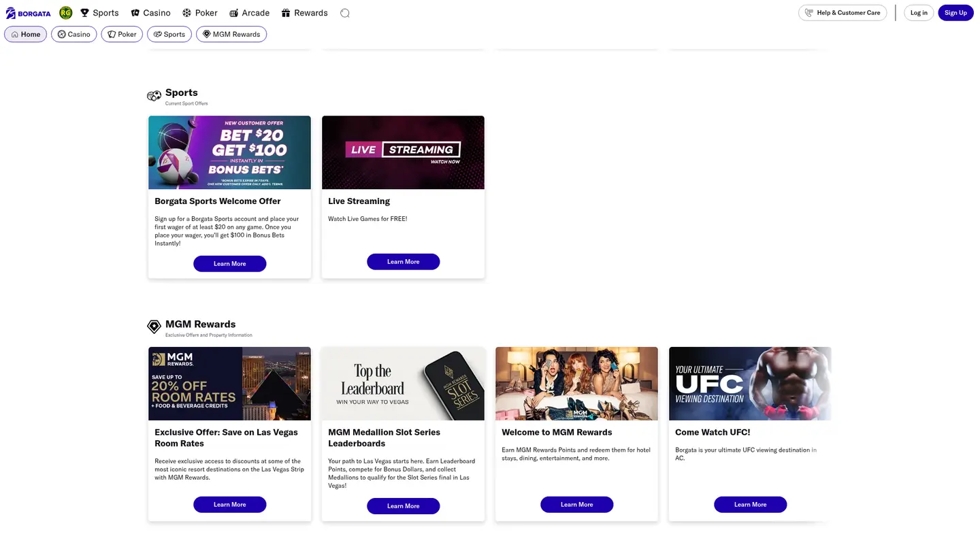Click the Borgata logo

(28, 13)
